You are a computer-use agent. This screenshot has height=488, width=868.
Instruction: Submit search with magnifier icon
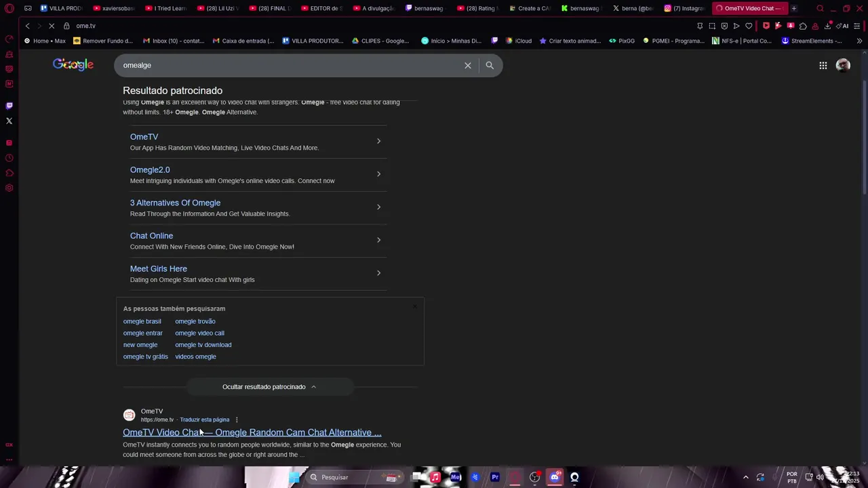pos(490,65)
